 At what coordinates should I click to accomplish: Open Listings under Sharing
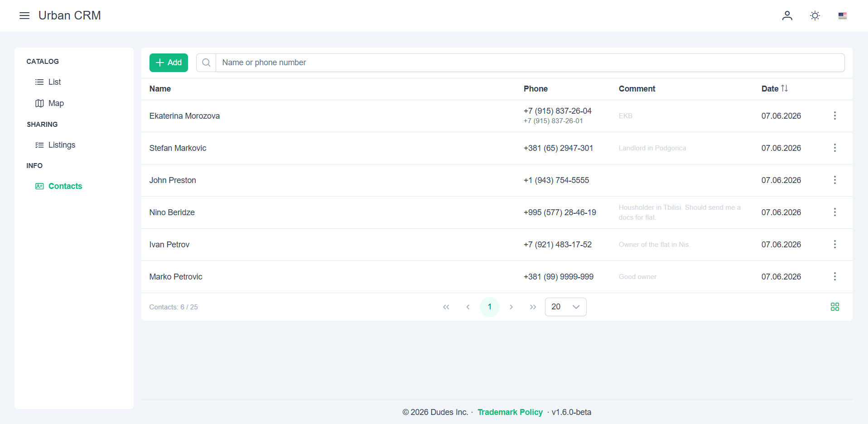(x=62, y=145)
